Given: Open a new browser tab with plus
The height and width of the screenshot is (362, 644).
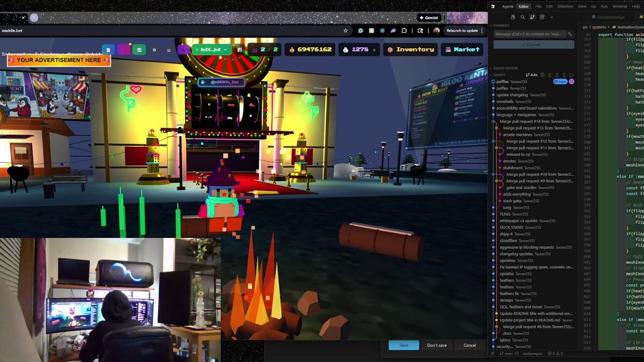Looking at the screenshot, I should (34, 18).
